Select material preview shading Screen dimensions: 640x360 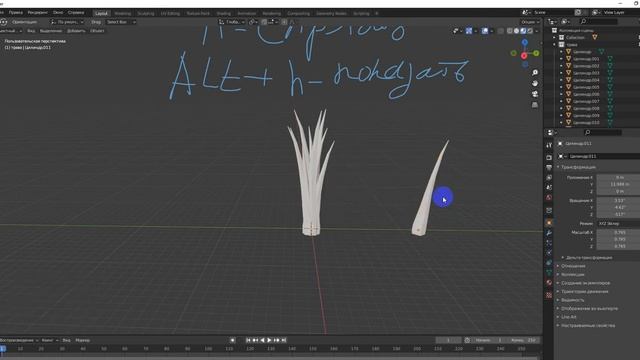(x=523, y=31)
